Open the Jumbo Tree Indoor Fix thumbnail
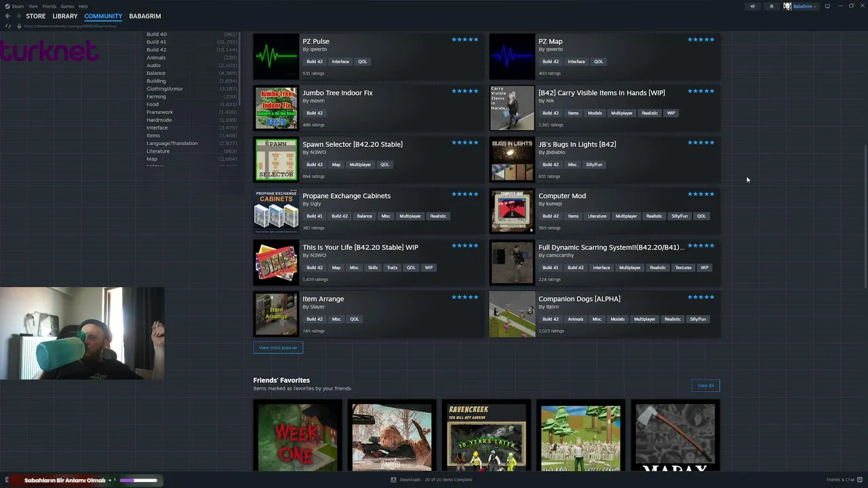Image resolution: width=868 pixels, height=488 pixels. tap(276, 108)
